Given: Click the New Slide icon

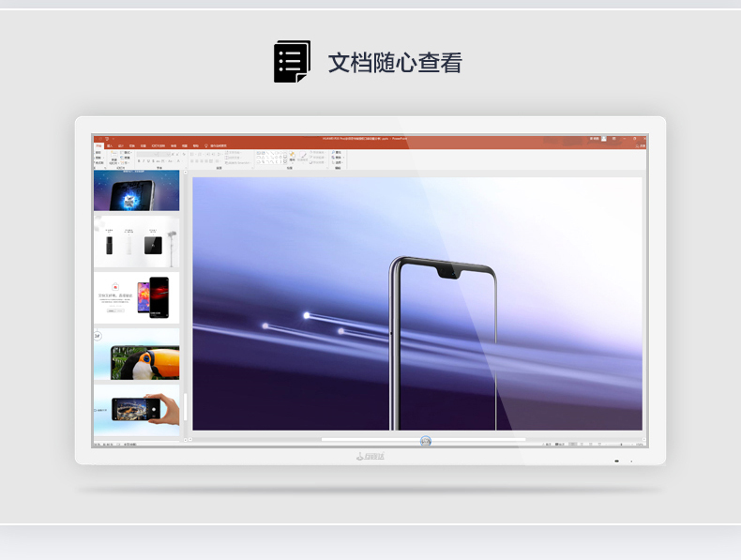Looking at the screenshot, I should [x=113, y=157].
